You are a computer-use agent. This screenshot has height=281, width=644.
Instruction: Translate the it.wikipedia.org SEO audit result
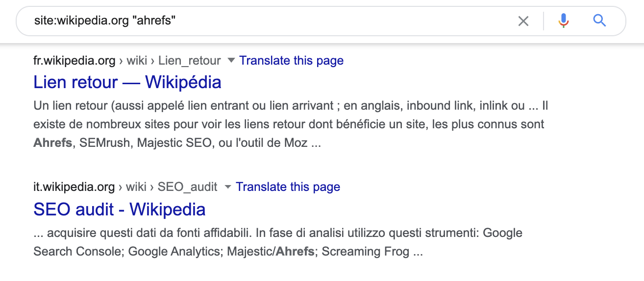pyautogui.click(x=288, y=187)
